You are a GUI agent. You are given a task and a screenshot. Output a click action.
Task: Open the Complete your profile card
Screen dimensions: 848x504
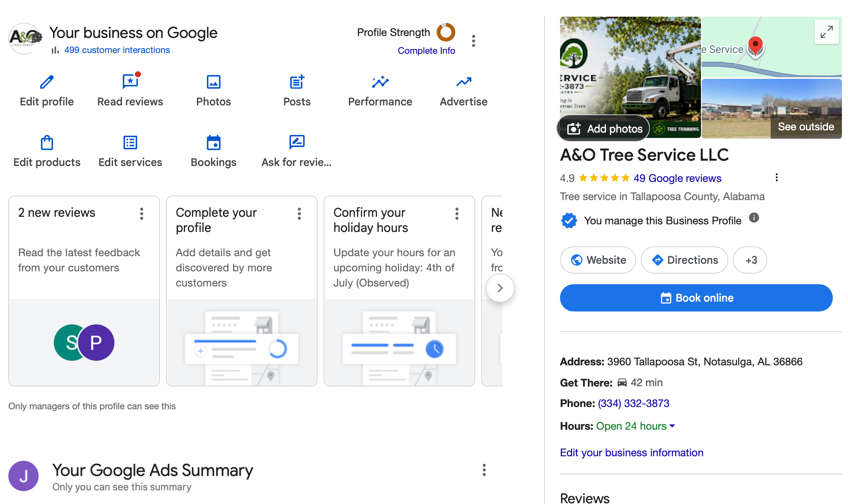242,291
